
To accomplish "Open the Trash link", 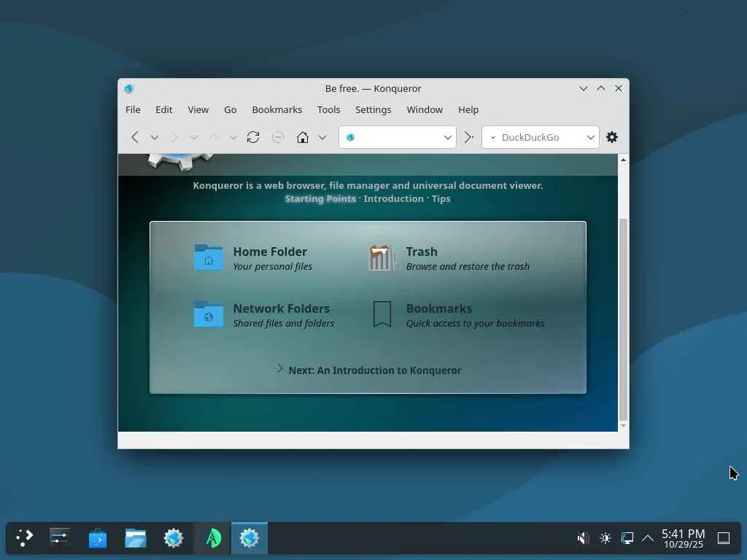I will click(x=422, y=252).
